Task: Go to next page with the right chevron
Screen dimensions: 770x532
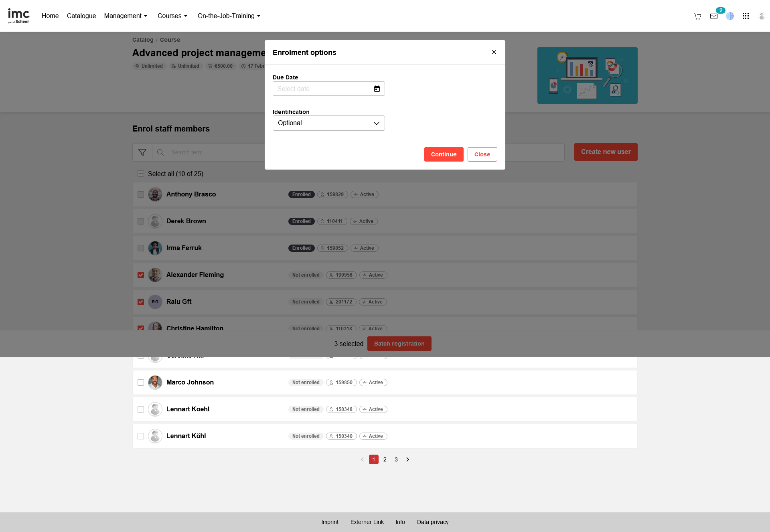Action: pyautogui.click(x=407, y=459)
